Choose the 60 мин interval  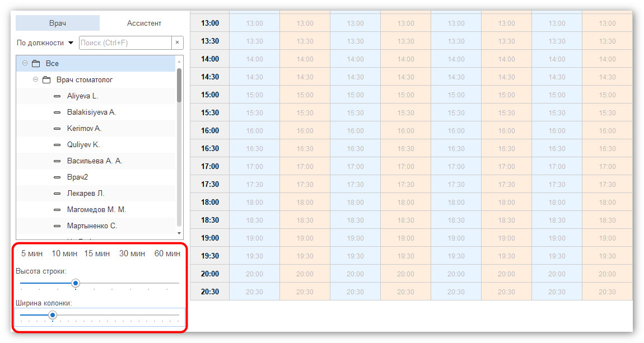pyautogui.click(x=167, y=253)
